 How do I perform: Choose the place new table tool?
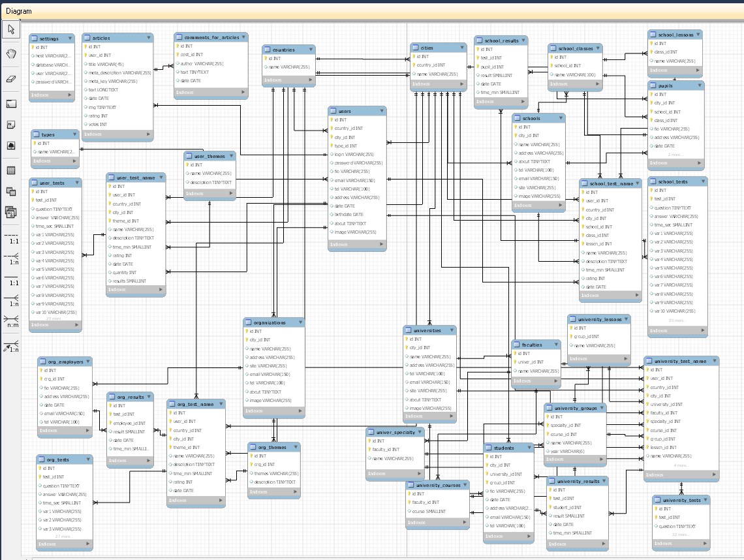[x=11, y=170]
